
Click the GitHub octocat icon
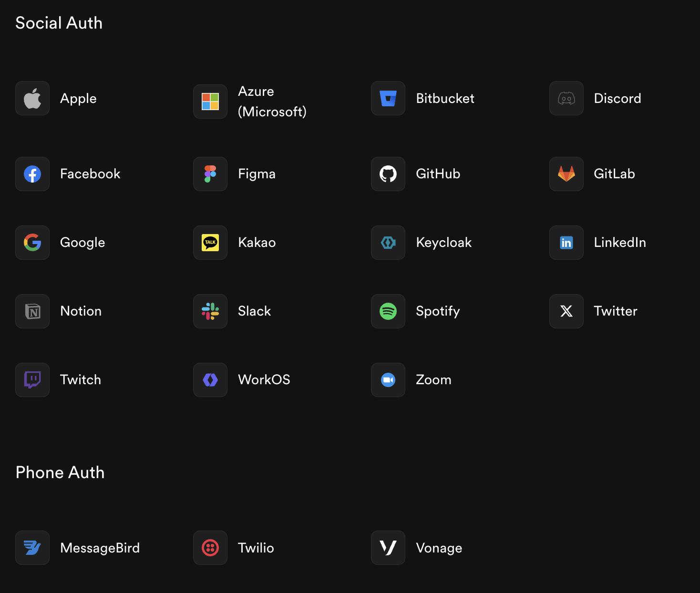(388, 174)
